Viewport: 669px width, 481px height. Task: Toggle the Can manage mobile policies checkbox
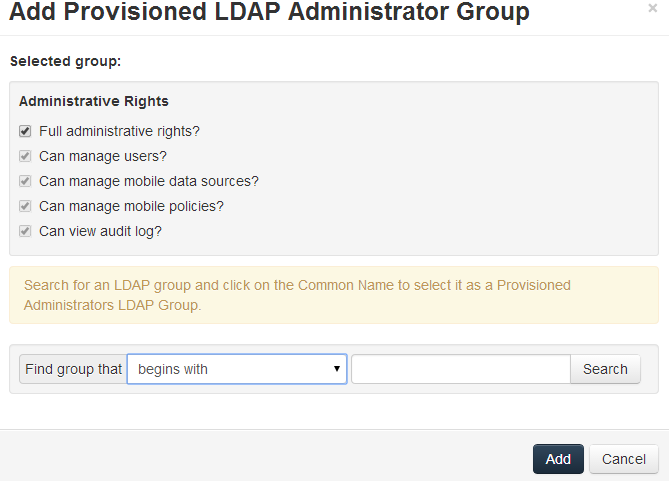25,206
